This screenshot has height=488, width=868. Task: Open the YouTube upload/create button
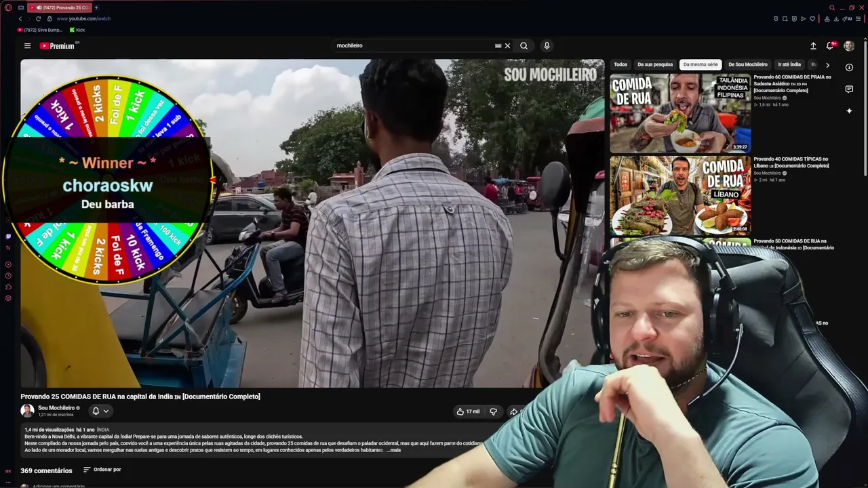[x=813, y=46]
